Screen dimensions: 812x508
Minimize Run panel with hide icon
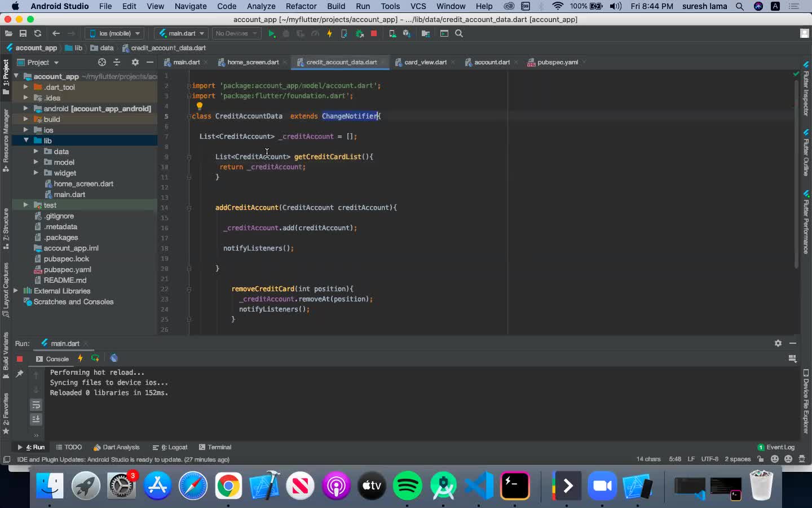pos(792,343)
